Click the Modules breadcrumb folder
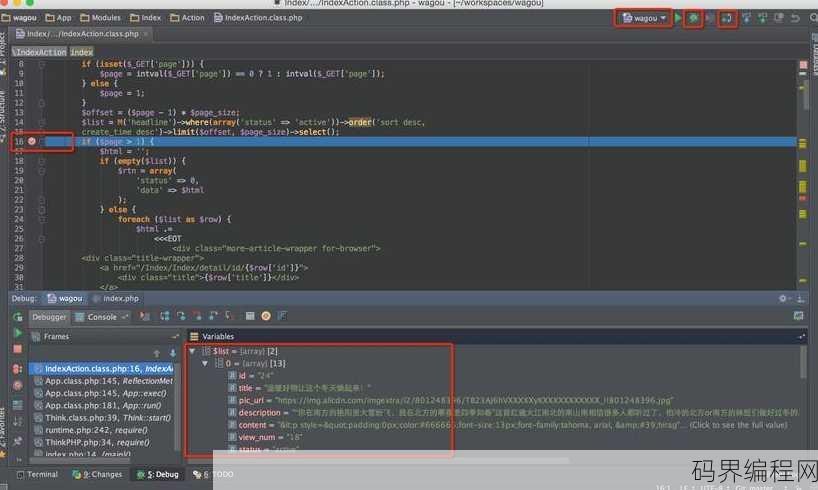This screenshot has height=490, width=818. pos(101,18)
